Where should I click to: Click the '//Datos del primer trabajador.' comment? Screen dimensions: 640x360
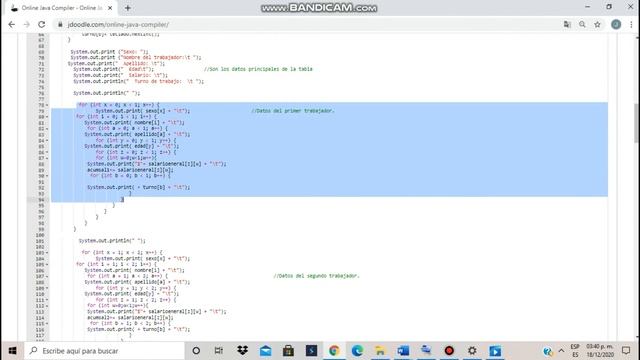(x=293, y=111)
